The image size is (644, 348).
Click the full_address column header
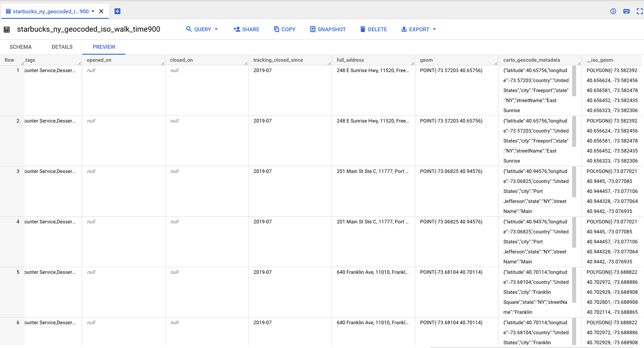(x=350, y=60)
